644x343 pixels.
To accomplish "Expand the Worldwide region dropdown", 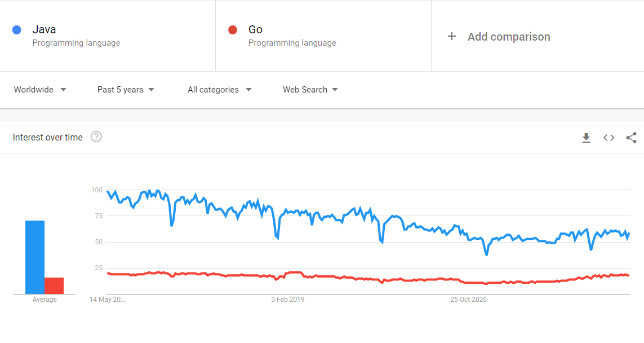I will [40, 90].
